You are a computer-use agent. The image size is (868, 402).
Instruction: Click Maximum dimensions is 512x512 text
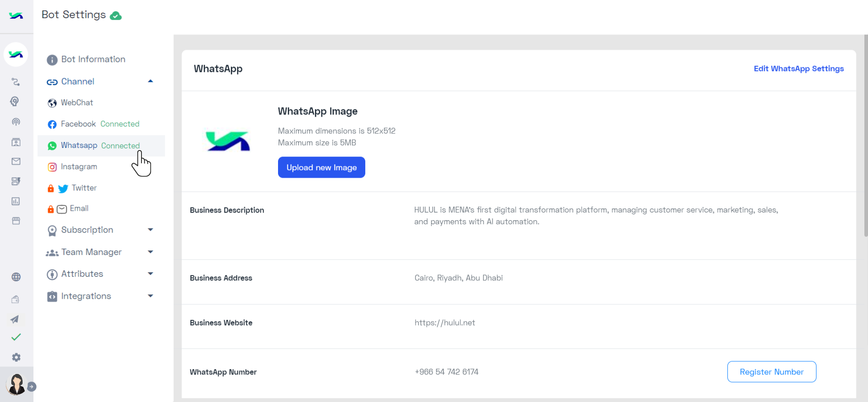coord(337,131)
